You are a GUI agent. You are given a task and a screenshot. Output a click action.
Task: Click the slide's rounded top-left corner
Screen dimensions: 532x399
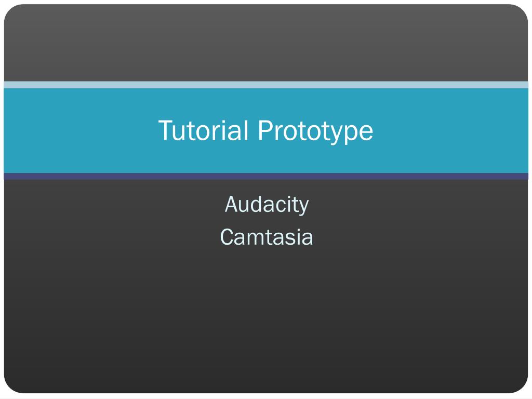click(x=10, y=11)
